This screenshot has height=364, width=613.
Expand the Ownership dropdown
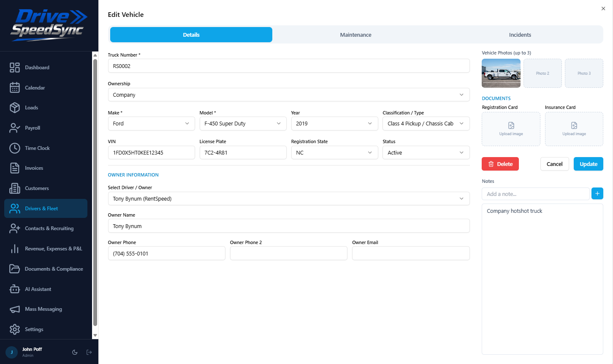289,95
